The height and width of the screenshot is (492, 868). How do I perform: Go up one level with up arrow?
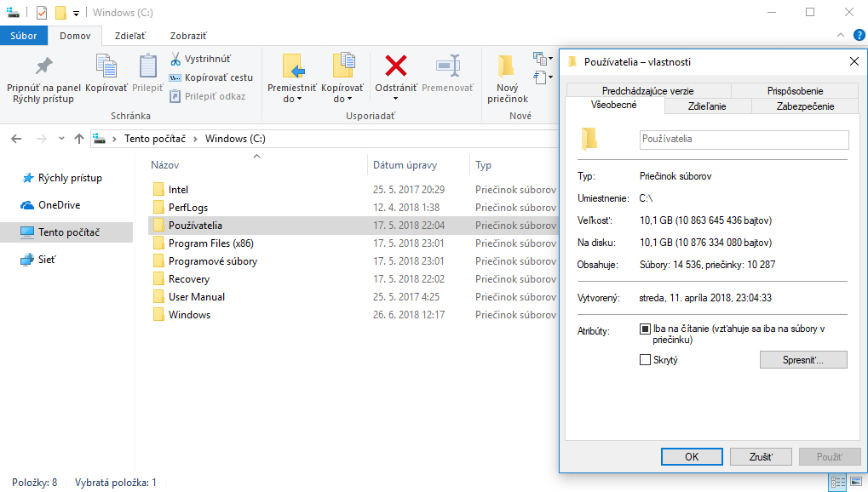pos(79,139)
